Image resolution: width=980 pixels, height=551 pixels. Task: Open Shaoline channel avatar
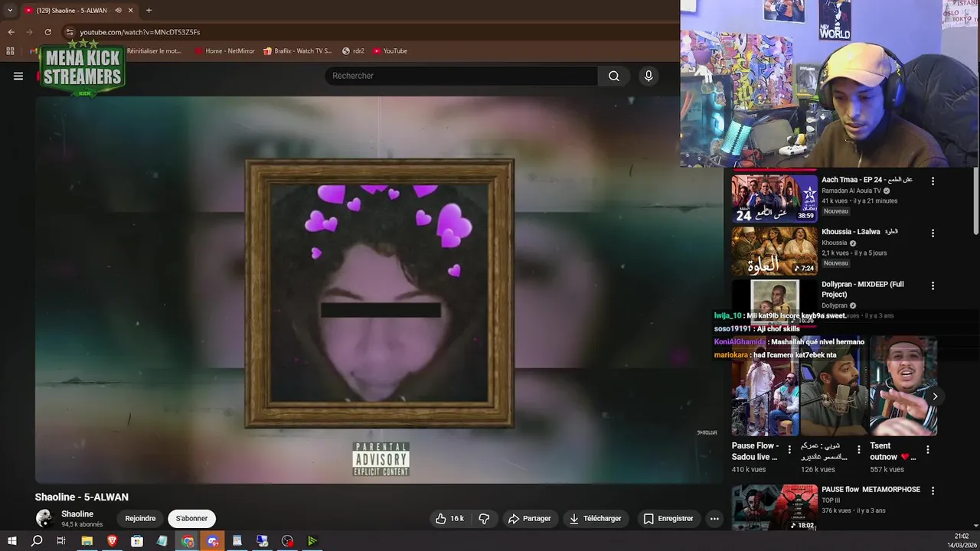coord(44,518)
